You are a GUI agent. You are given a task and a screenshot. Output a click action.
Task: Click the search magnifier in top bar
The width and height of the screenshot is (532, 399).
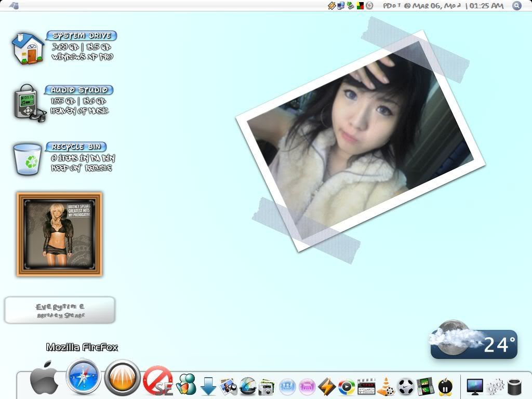516,6
